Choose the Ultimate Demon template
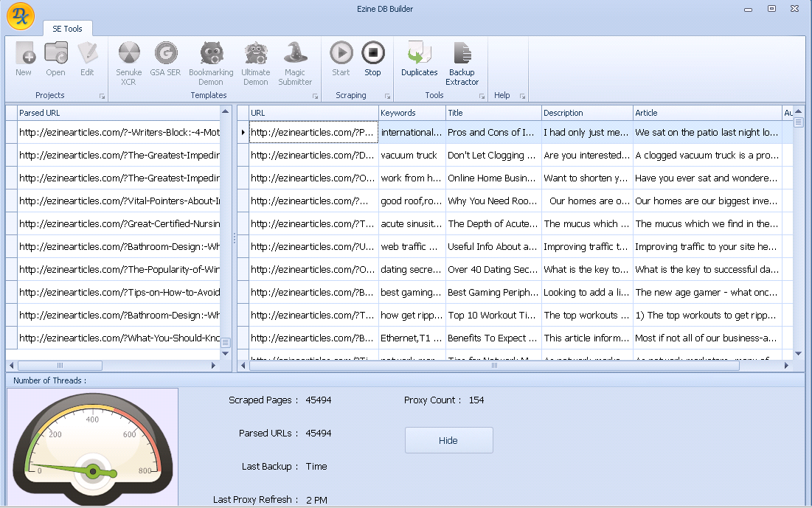Image resolution: width=812 pixels, height=508 pixels. coord(256,63)
